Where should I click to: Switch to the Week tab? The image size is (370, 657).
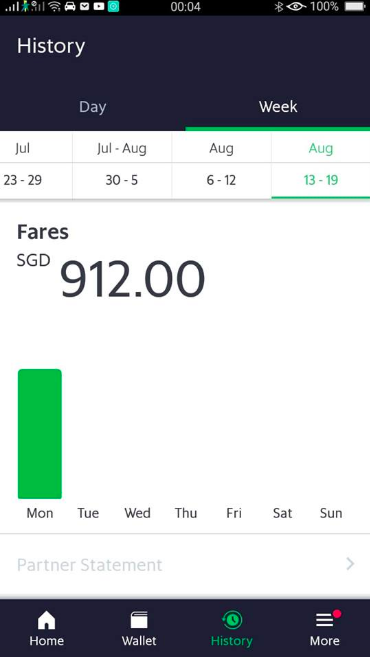pos(278,107)
